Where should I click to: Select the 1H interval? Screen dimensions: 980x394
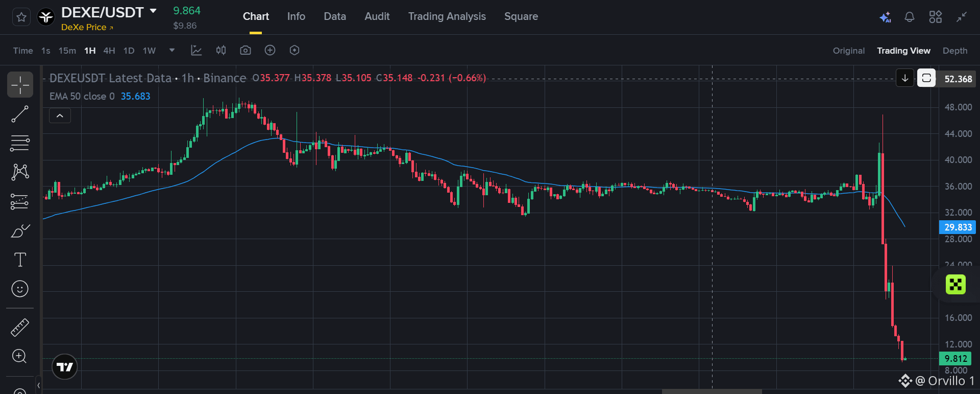[90, 51]
